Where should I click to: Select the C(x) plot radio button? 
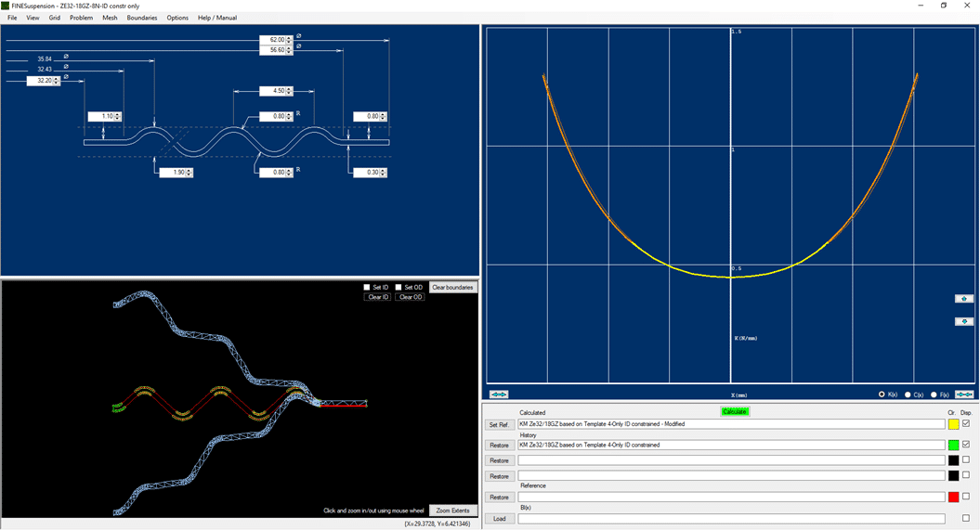click(908, 394)
